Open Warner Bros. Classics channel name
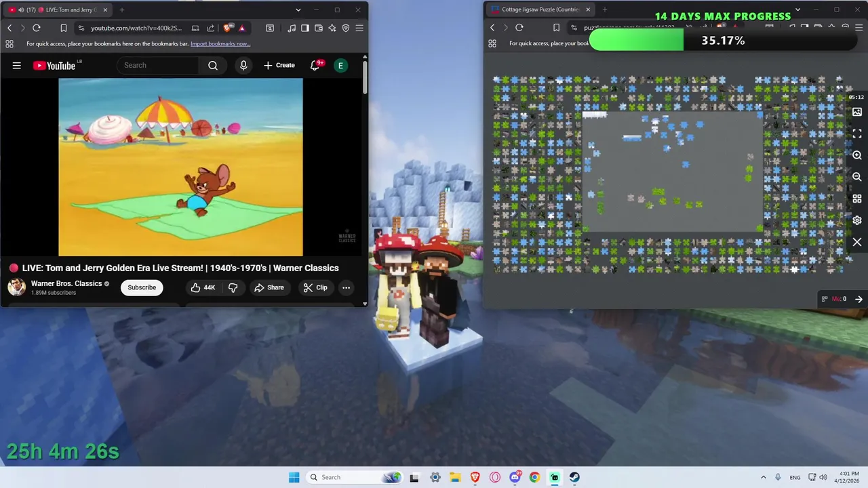Image resolution: width=868 pixels, height=488 pixels. 66,283
